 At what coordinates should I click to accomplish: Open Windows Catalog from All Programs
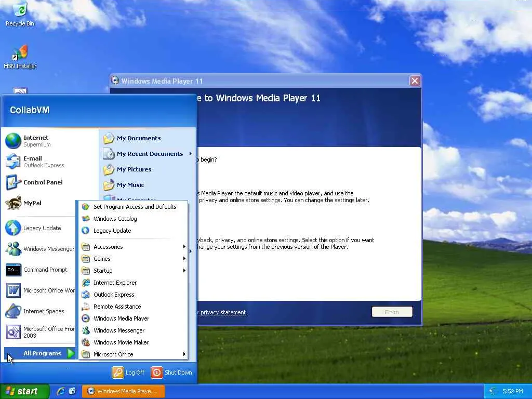point(133,219)
